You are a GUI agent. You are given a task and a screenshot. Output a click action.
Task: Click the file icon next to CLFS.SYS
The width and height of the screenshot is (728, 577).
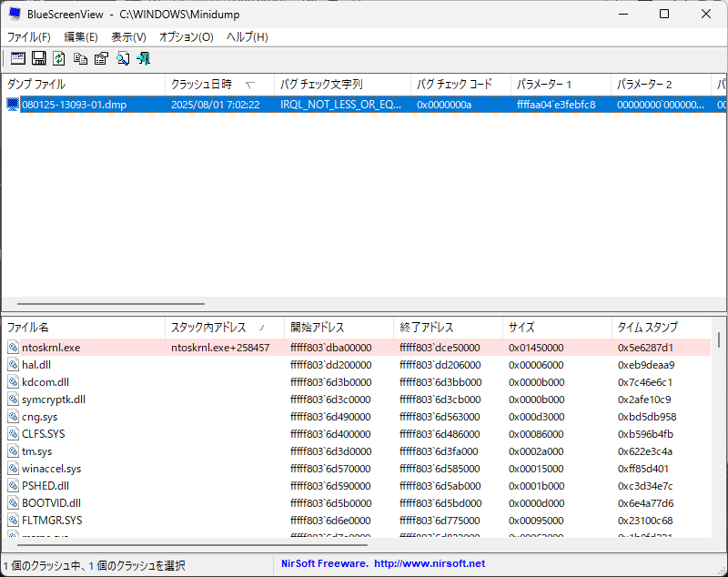[13, 434]
